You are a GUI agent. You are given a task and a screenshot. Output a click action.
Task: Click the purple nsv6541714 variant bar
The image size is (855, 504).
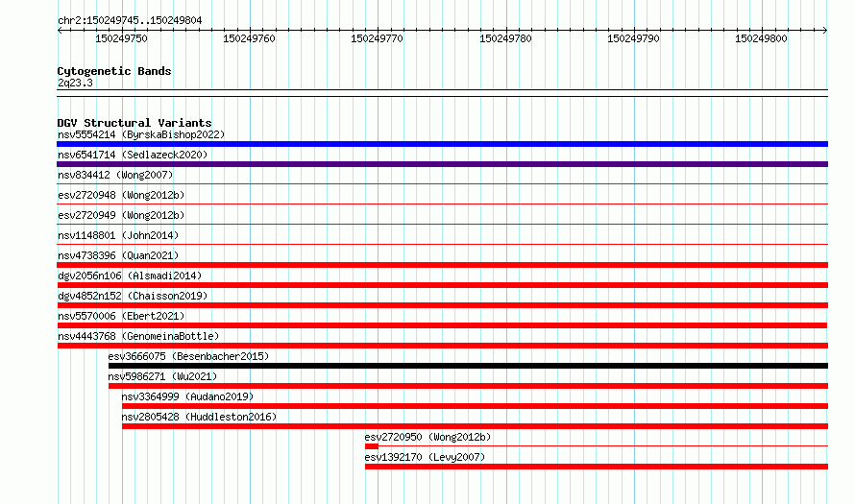tap(442, 164)
